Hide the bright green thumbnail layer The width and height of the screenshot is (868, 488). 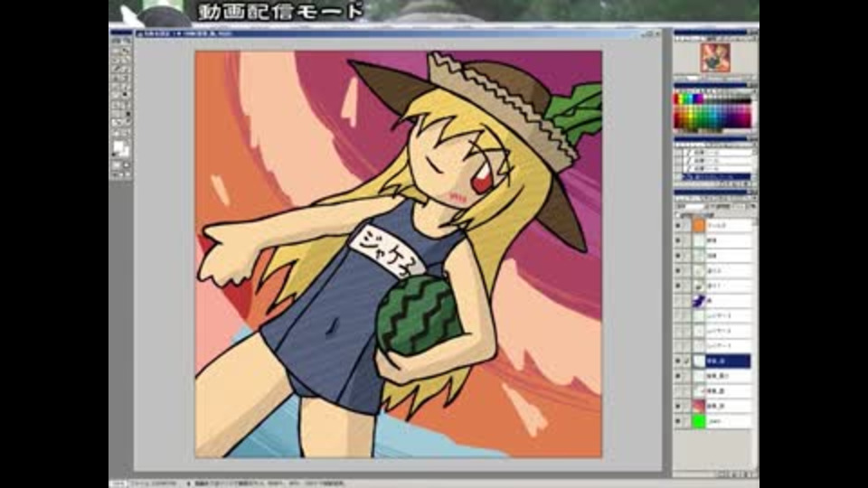[x=677, y=421]
